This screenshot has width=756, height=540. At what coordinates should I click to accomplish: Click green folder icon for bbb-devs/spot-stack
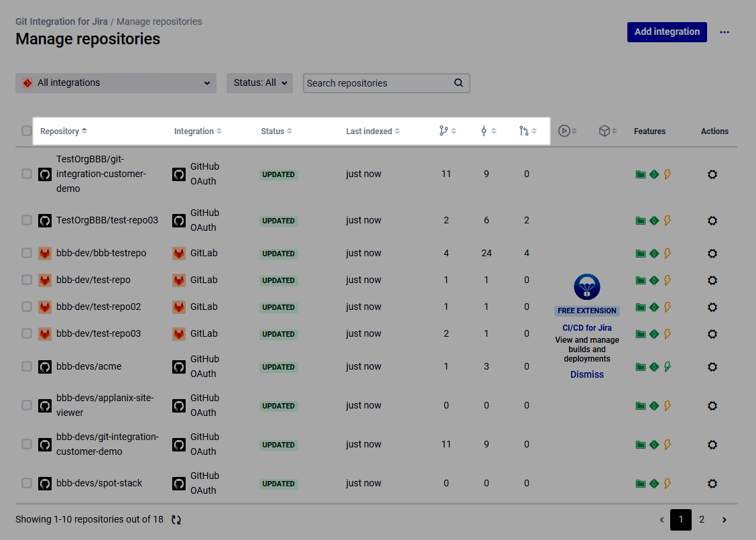click(x=640, y=484)
